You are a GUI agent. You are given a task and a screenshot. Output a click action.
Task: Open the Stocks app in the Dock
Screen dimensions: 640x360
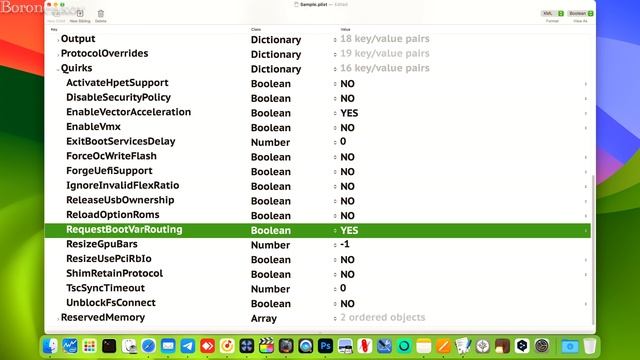pos(70,346)
